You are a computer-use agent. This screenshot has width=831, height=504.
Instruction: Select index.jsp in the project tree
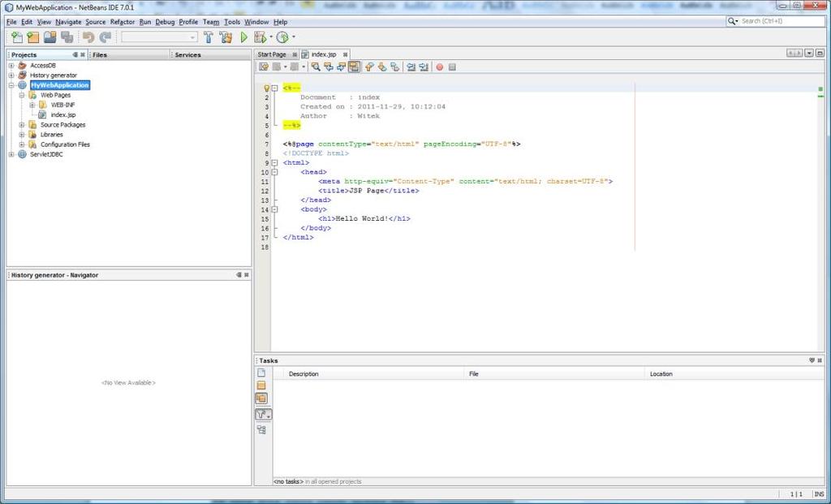point(63,115)
